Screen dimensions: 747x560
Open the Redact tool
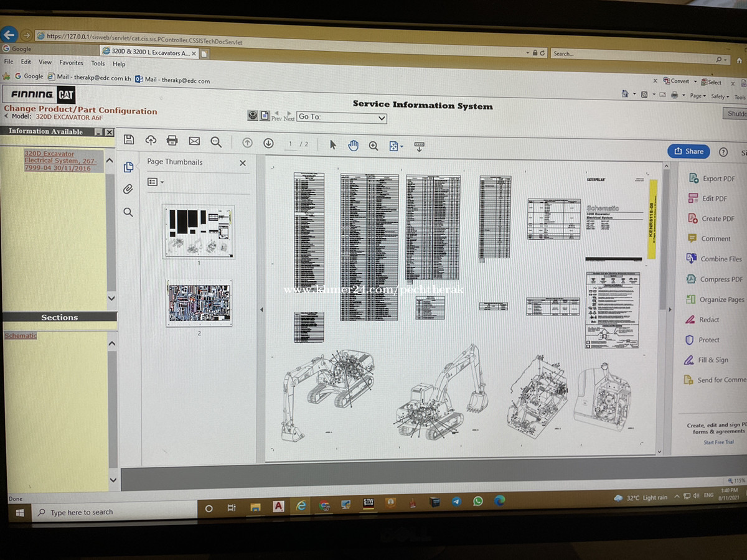[x=702, y=320]
